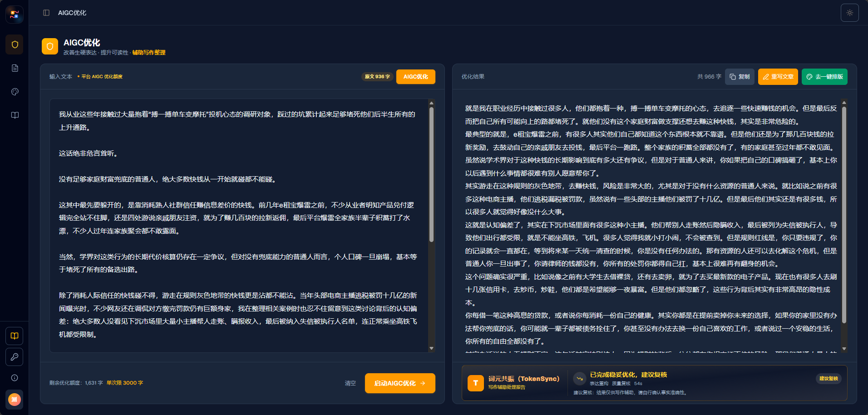Toggle the light/dark theme sun button

tap(849, 13)
